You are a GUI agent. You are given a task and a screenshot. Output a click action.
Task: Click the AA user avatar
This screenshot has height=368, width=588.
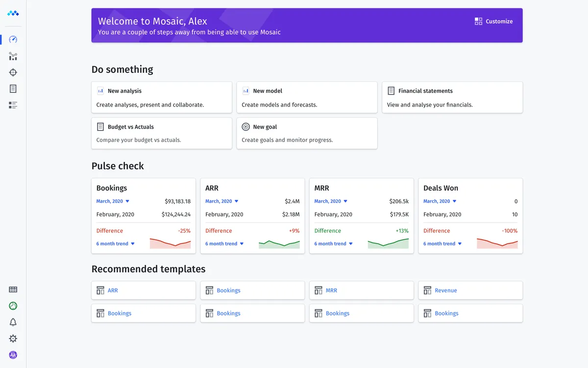(13, 355)
